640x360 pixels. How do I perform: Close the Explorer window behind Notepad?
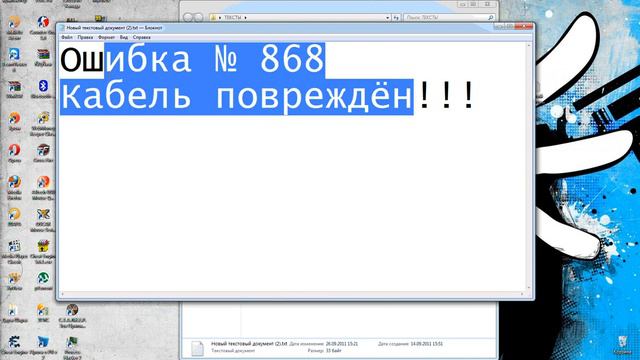487,4
